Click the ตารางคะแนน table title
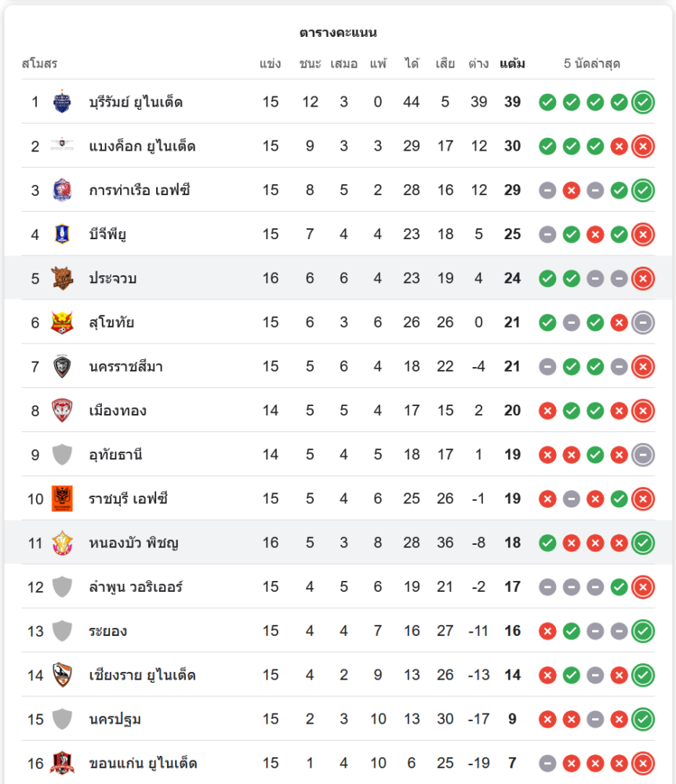This screenshot has height=784, width=676. [x=338, y=32]
